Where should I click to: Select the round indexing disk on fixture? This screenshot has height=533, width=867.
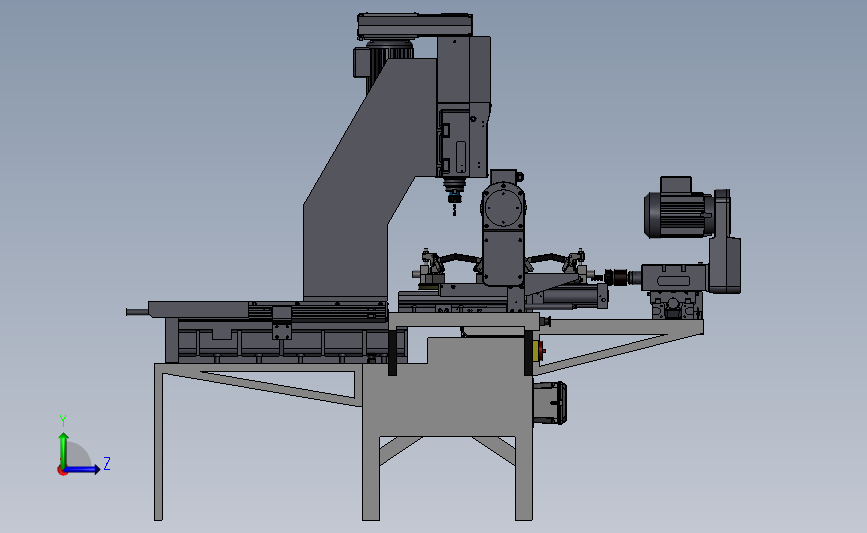503,208
